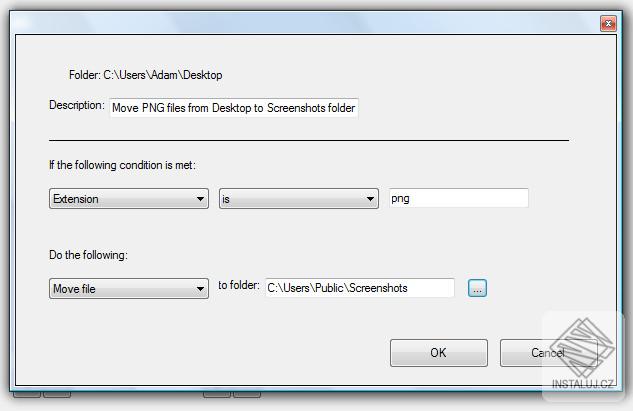Click the arrow on the "is" combo box
Viewport: 633px width, 411px height.
[x=370, y=199]
